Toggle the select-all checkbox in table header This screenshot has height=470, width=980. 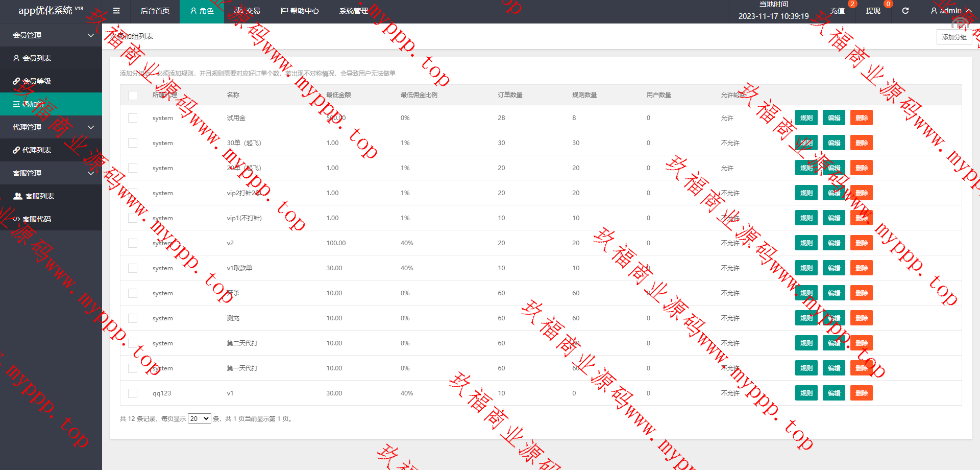pos(133,95)
